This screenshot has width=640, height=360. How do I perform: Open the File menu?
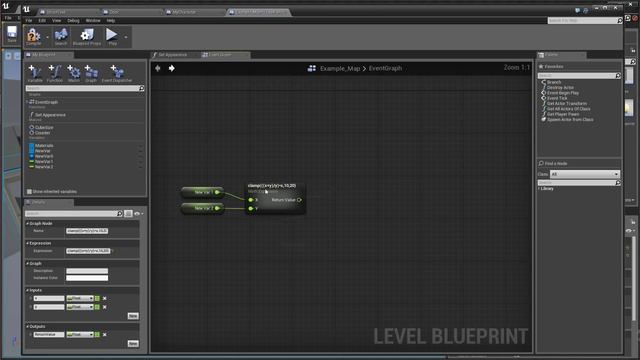(x=29, y=20)
